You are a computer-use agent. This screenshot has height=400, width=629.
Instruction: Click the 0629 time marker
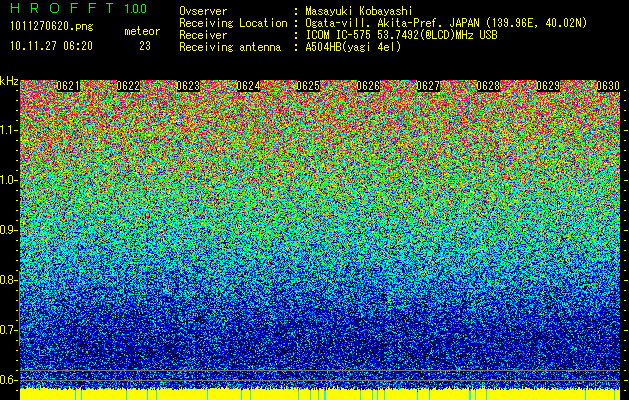pos(548,86)
